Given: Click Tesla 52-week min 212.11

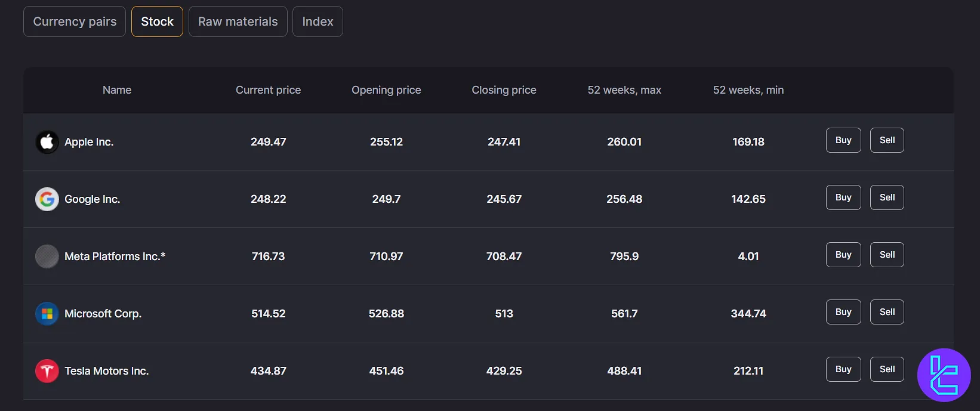Looking at the screenshot, I should coord(748,371).
